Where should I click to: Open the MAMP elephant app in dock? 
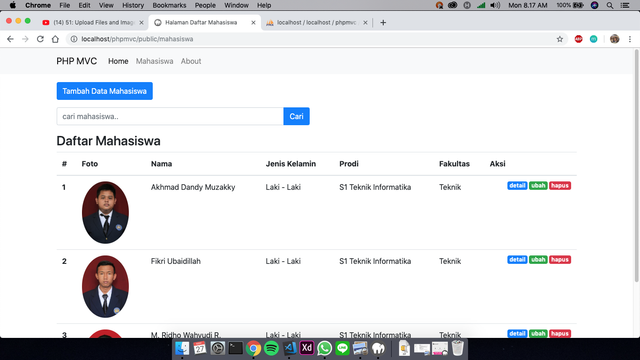(378, 348)
